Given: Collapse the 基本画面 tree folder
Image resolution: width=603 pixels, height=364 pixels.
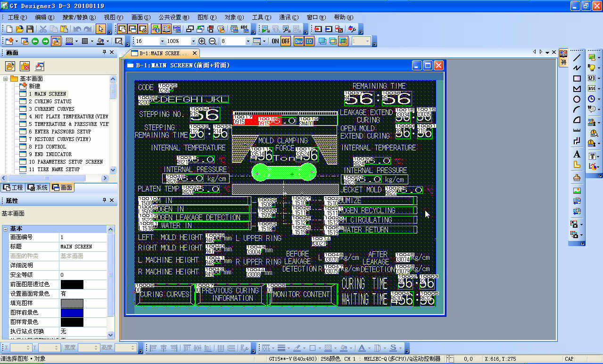Looking at the screenshot, I should 6,79.
